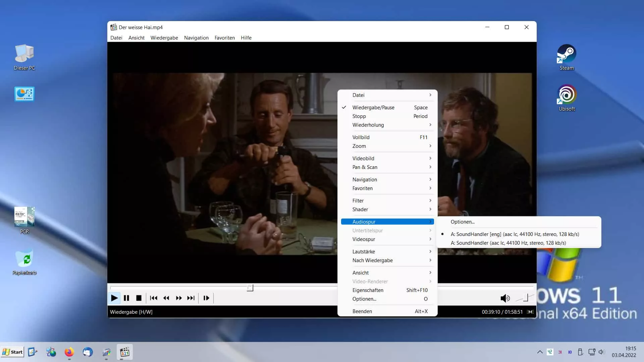Screen dimensions: 644x362
Task: Stop the video with the stop icon
Action: [139, 298]
